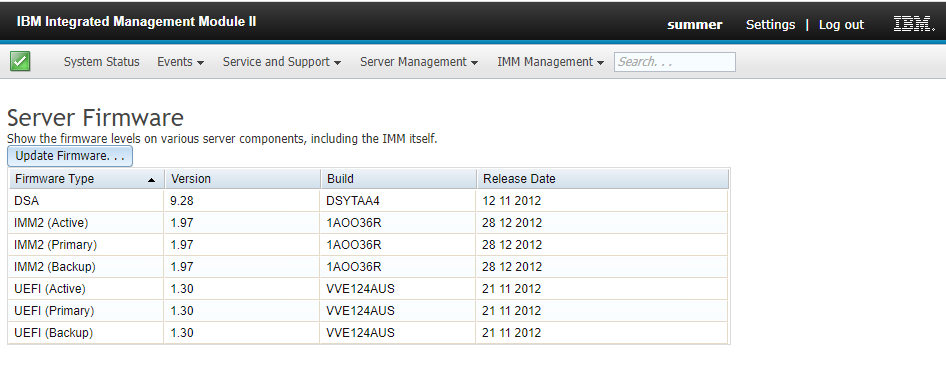Expand the Events dropdown menu
This screenshot has width=946, height=379.
pyautogui.click(x=180, y=62)
